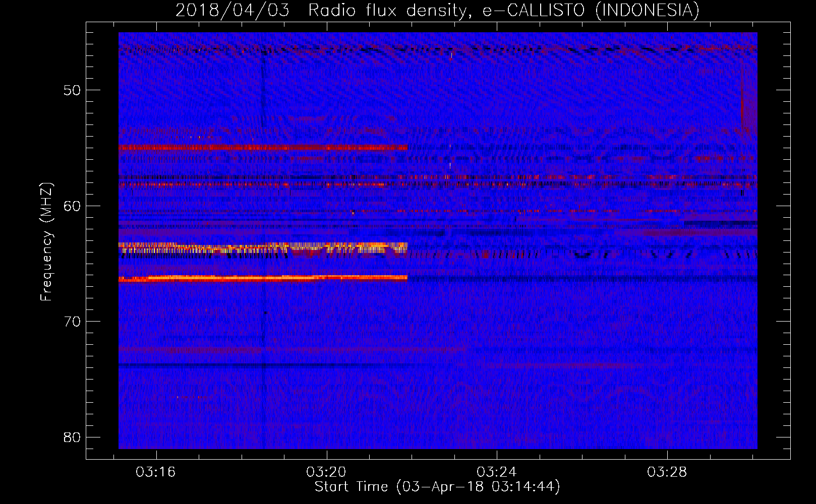Click the red emission band near 55 MHz
816x504 pixels.
(x=263, y=148)
